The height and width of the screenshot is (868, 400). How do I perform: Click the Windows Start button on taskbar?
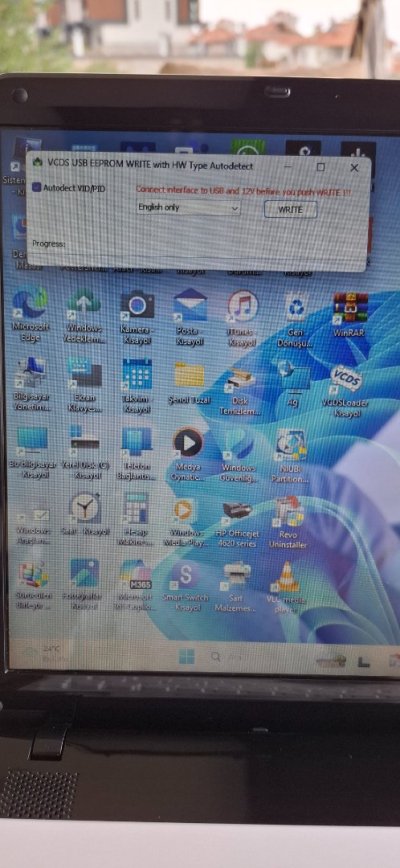187,657
